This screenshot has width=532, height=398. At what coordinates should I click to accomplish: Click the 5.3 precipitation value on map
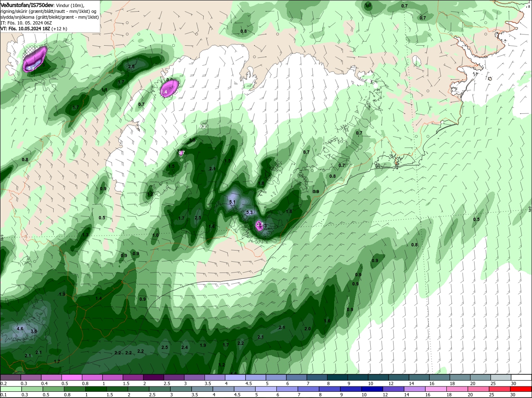[x=249, y=212]
